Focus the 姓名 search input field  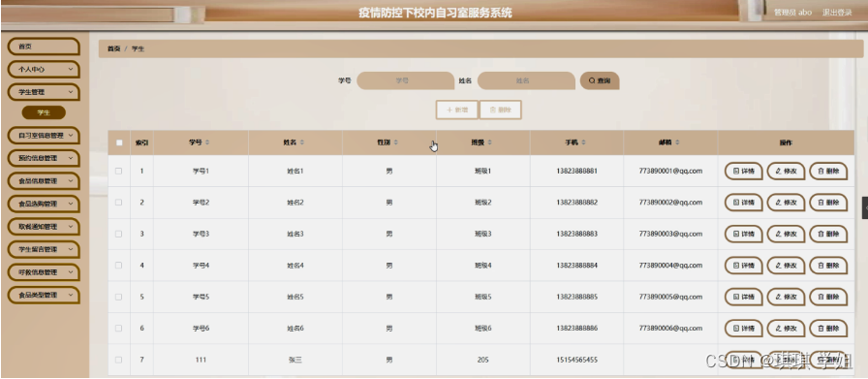coord(526,80)
